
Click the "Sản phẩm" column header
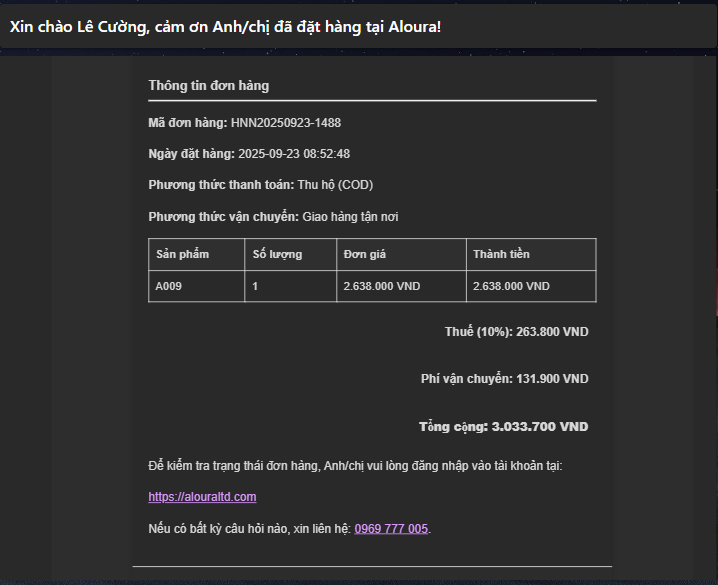(182, 254)
